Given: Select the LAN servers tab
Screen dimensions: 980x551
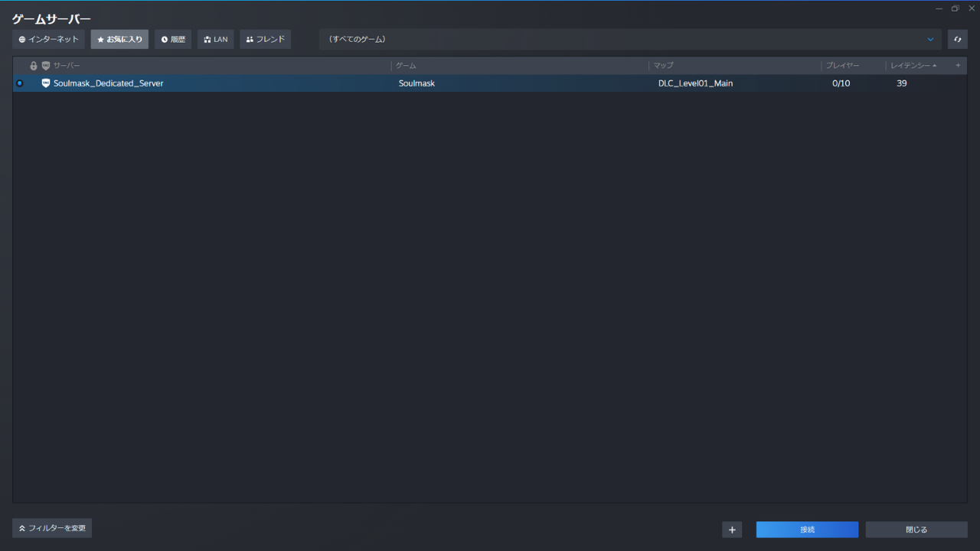Looking at the screenshot, I should 216,39.
